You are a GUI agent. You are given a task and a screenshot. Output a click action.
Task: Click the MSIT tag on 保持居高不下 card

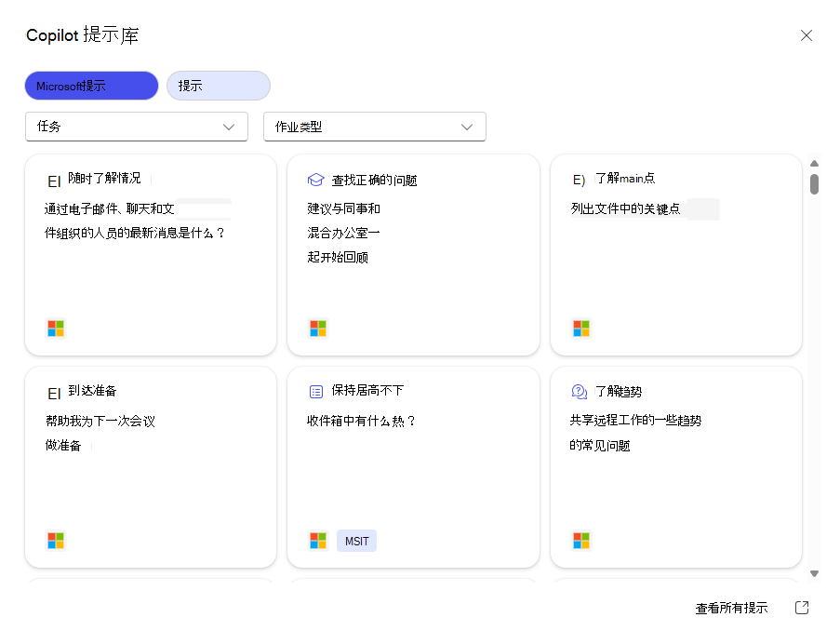pos(356,541)
